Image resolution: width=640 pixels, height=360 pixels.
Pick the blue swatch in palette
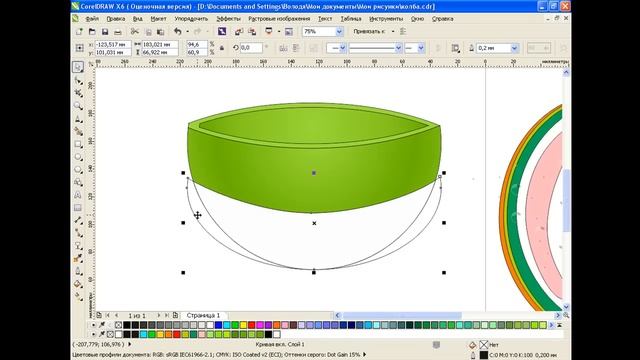tap(218, 325)
